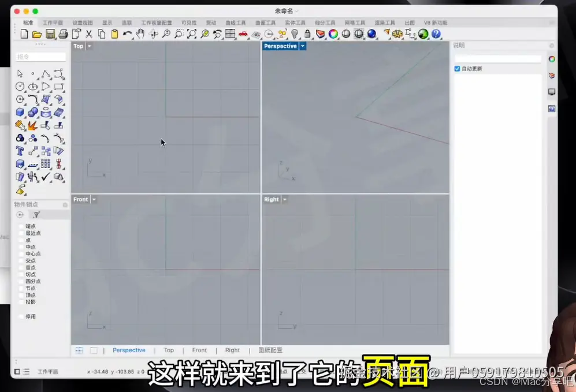Image resolution: width=576 pixels, height=392 pixels.
Task: Enable the 中点 object snap
Action: [20, 247]
